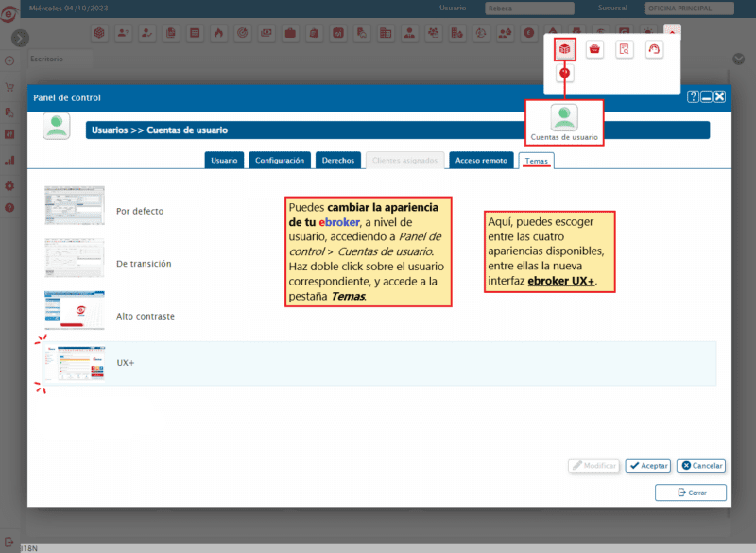This screenshot has width=756, height=553.
Task: Click the speedometer gauge icon in popup
Action: (x=654, y=49)
